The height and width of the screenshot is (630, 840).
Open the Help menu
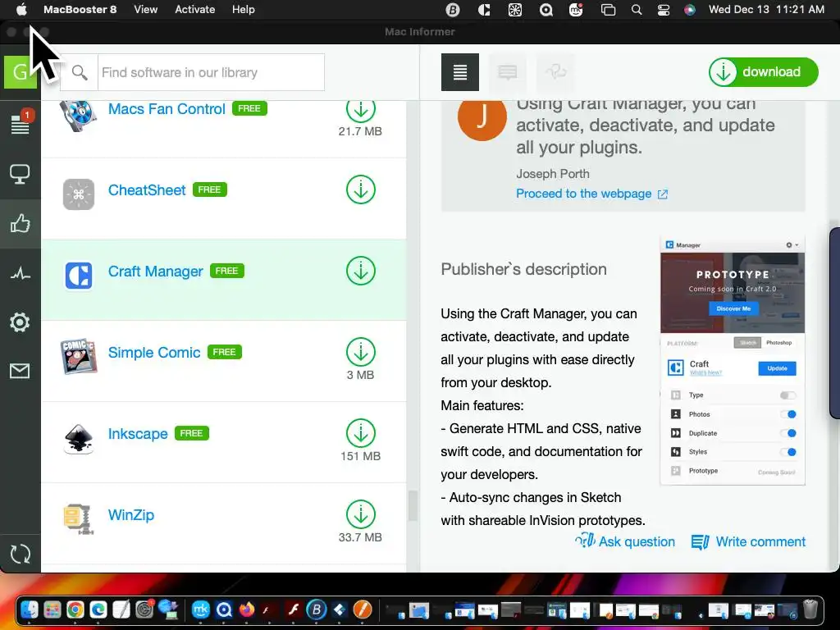[x=243, y=10]
